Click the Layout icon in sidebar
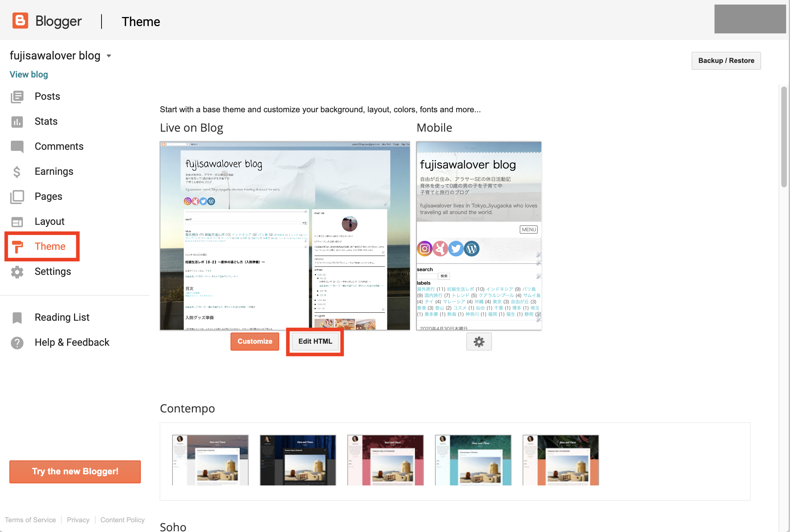 (17, 222)
